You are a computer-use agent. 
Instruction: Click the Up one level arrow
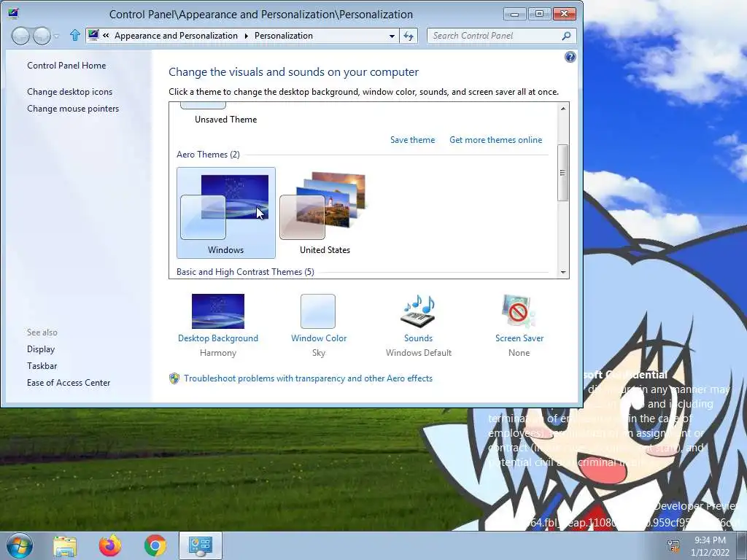[75, 35]
